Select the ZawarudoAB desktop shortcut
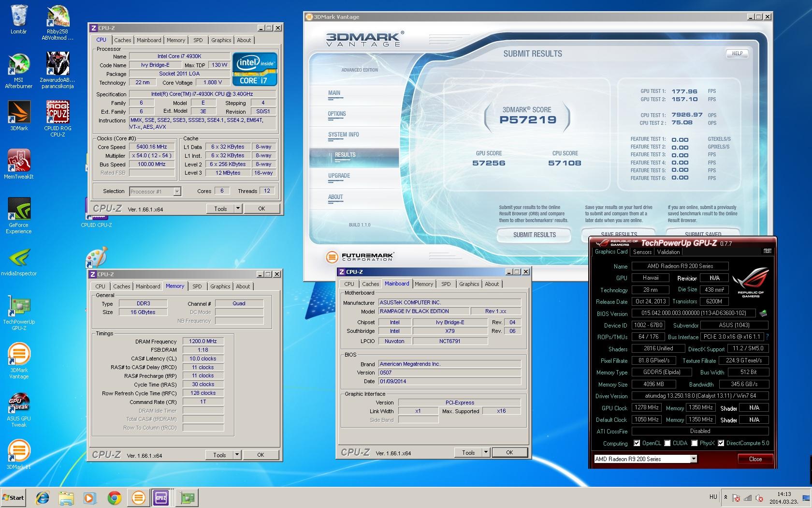 58,71
